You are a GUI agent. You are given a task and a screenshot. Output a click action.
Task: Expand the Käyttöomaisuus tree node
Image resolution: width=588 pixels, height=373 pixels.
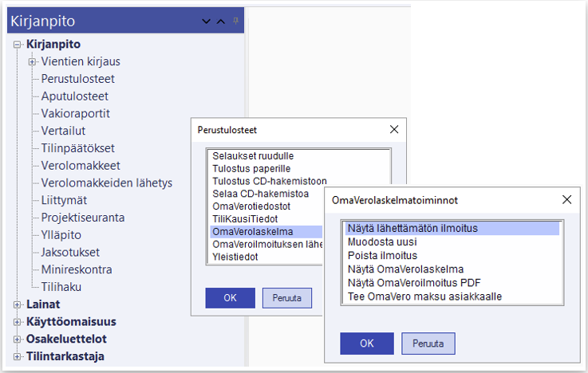point(18,322)
